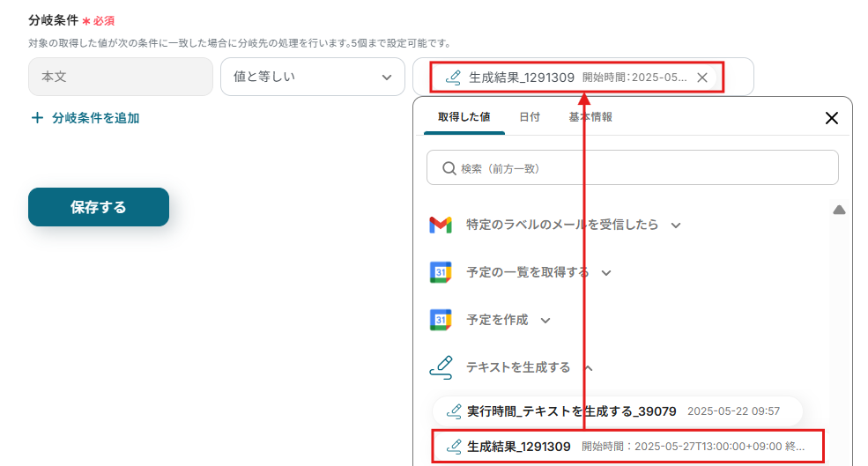Click the plus icon for 分岐条件を追加
The image size is (868, 466).
pyautogui.click(x=37, y=118)
